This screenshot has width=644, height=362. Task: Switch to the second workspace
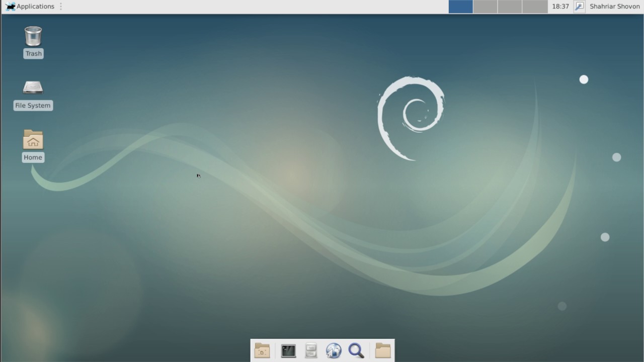(x=485, y=7)
